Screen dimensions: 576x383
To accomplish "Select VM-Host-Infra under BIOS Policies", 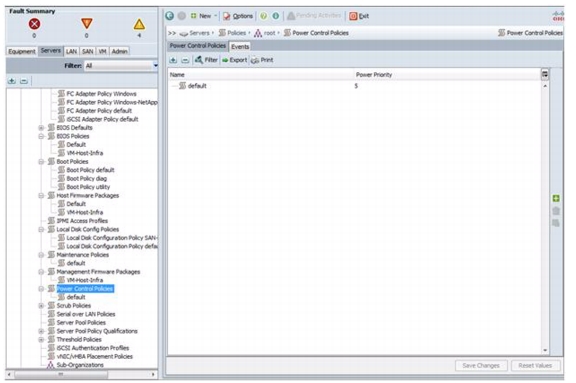I will (x=85, y=153).
